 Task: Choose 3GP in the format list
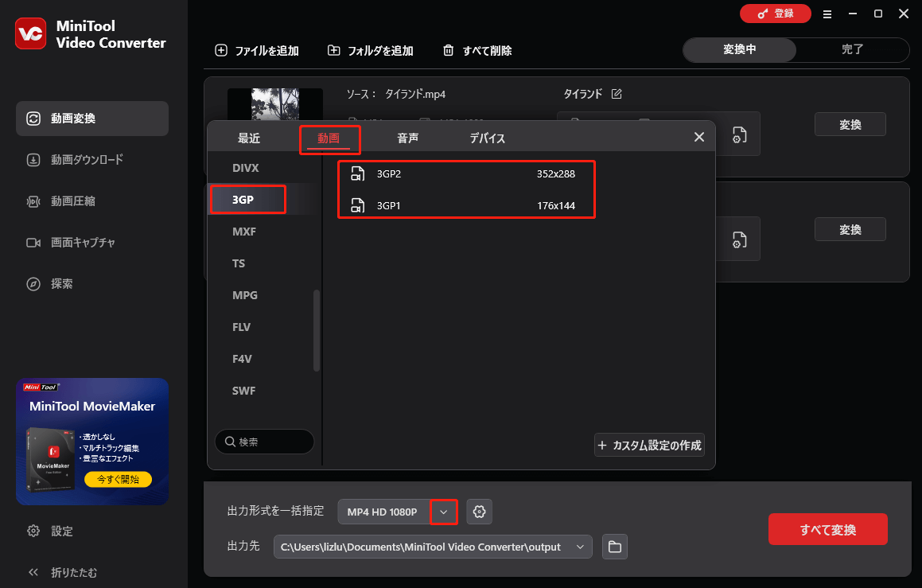(265, 200)
